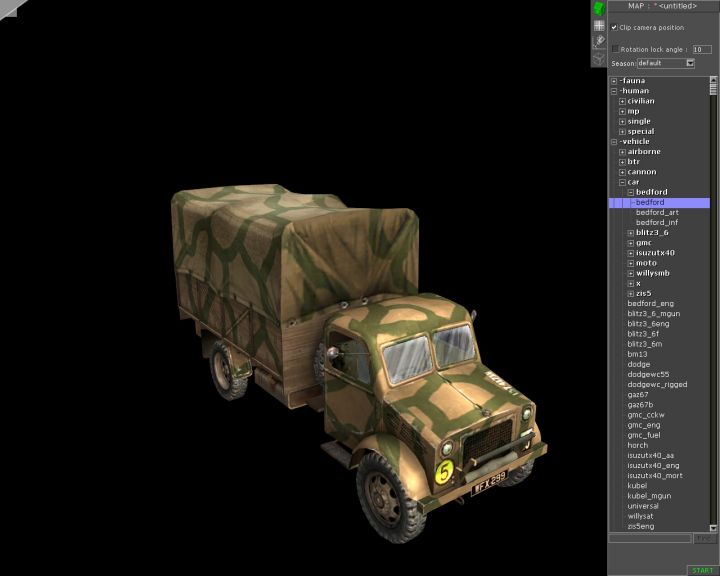Click the green entity mode icon
The image size is (720, 576).
pyautogui.click(x=599, y=8)
